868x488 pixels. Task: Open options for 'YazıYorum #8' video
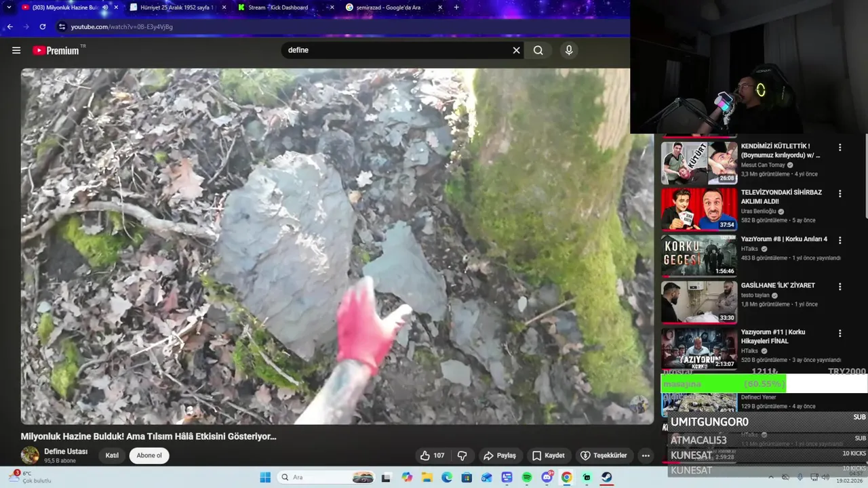840,240
